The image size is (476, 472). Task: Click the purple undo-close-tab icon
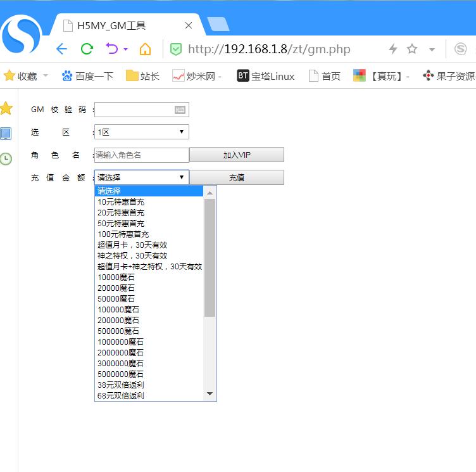coord(112,49)
